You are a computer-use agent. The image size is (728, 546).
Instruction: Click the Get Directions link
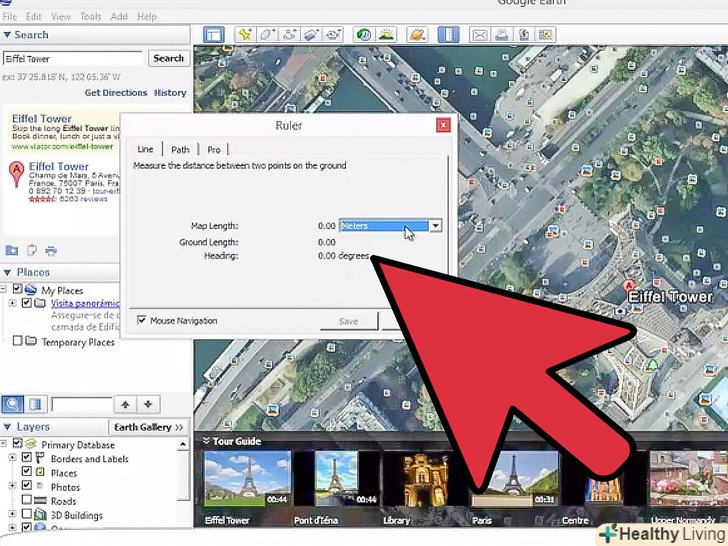[116, 93]
